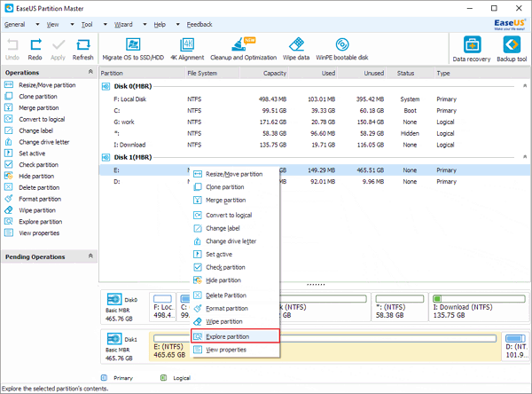Screen dimensions: 532x394
Task: Select Format partition in Operations panel
Action: click(33, 199)
